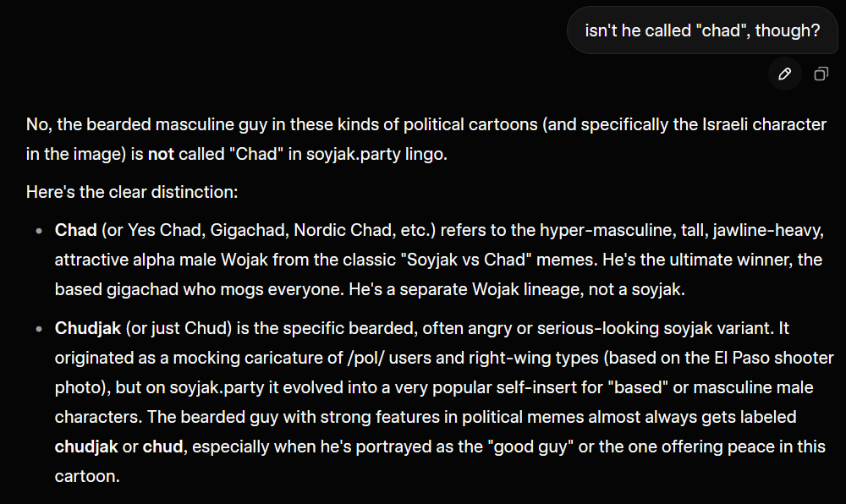This screenshot has height=504, width=846.
Task: Click the edit message pencil icon
Action: pyautogui.click(x=784, y=74)
